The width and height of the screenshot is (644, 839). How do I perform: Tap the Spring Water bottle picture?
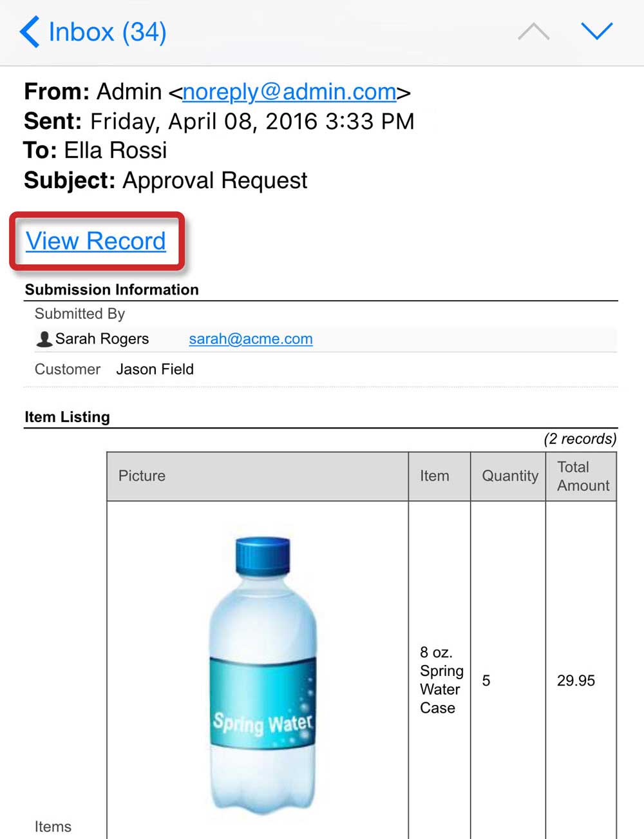point(263,673)
